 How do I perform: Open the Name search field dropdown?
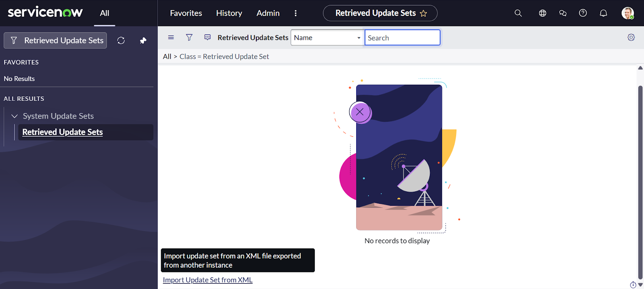[327, 38]
